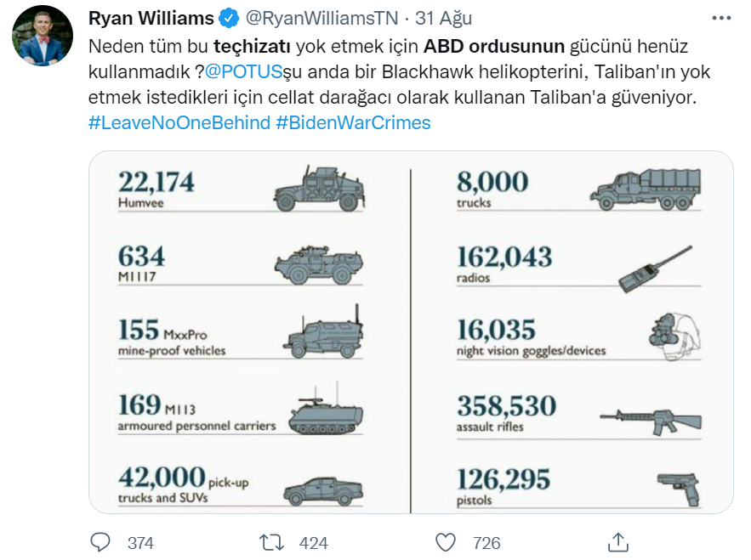Viewport: 751px width, 560px height.
Task: Click the 424 retweets count
Action: coord(313,542)
